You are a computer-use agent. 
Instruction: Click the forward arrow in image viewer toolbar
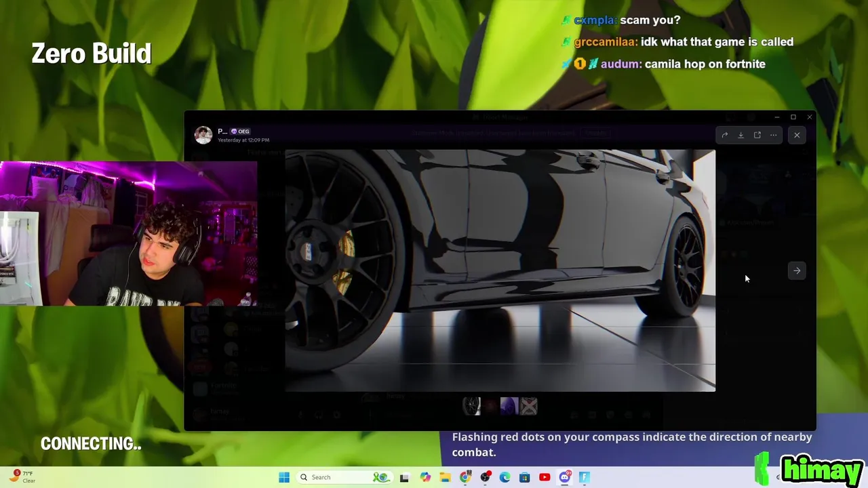pos(725,135)
